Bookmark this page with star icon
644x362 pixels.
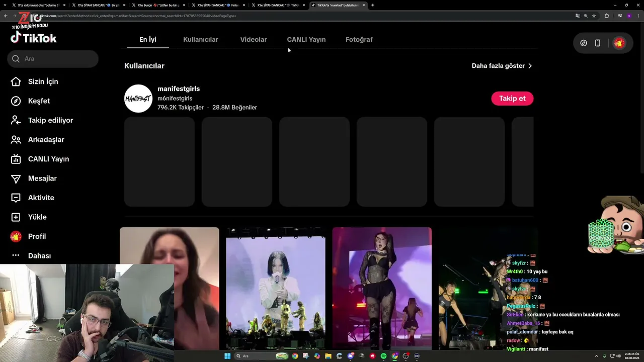tap(594, 16)
